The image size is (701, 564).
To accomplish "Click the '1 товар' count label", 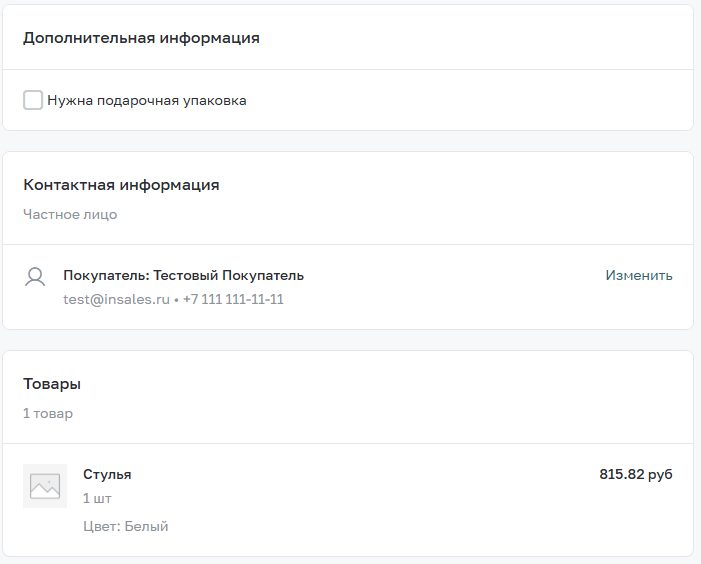I will click(48, 413).
